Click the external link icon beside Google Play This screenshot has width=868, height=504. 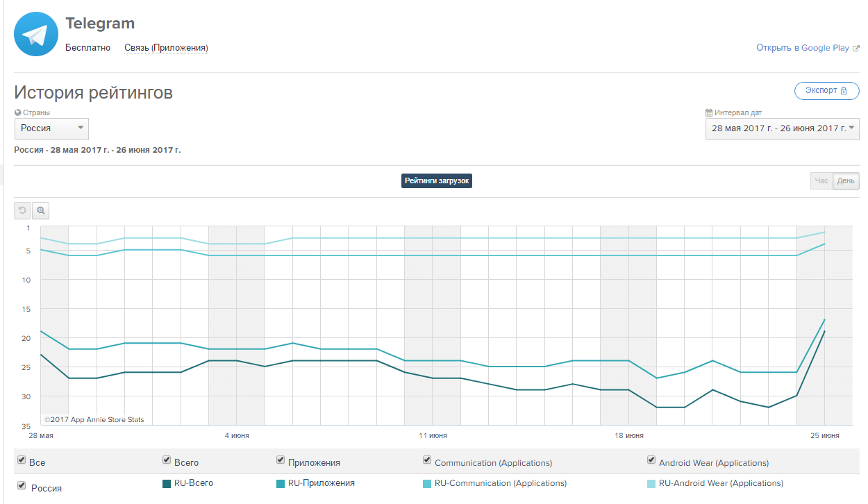856,49
